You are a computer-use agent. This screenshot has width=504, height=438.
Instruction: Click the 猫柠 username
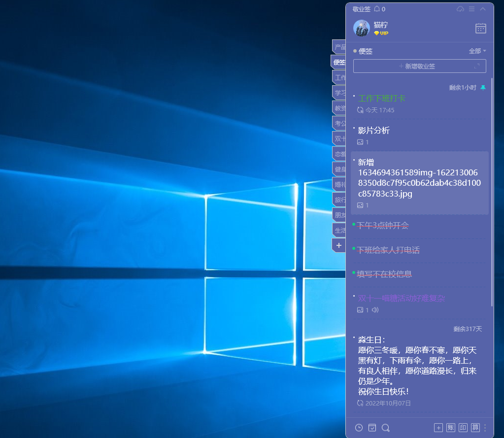coord(381,25)
